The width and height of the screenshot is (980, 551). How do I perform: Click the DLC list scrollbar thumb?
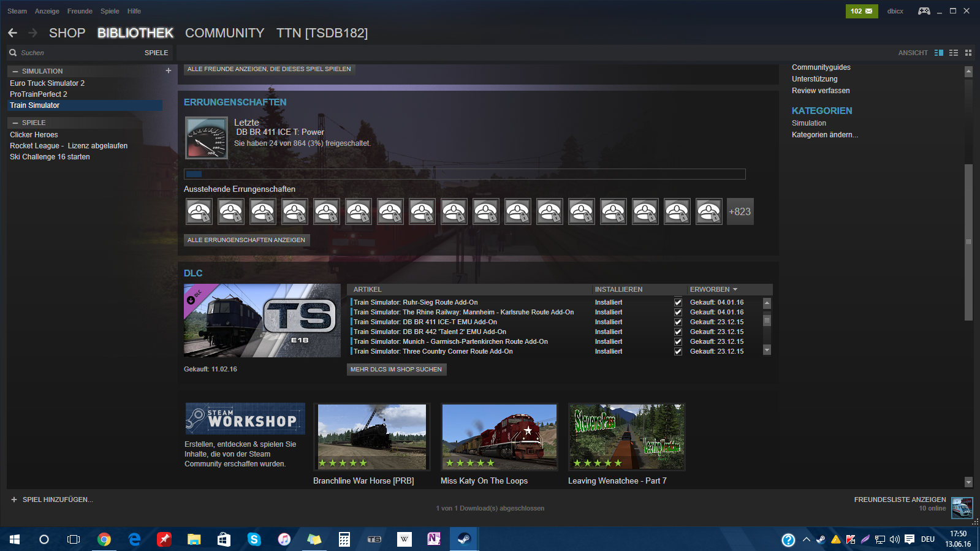coord(767,320)
